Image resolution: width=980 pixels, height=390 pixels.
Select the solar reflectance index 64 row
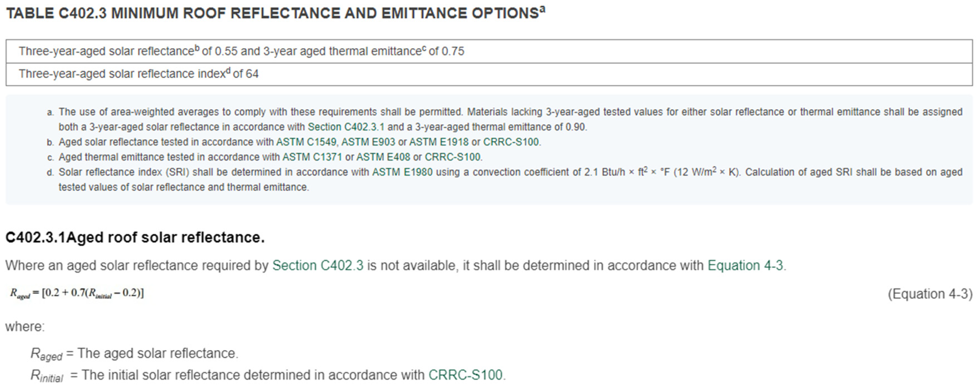coord(139,73)
